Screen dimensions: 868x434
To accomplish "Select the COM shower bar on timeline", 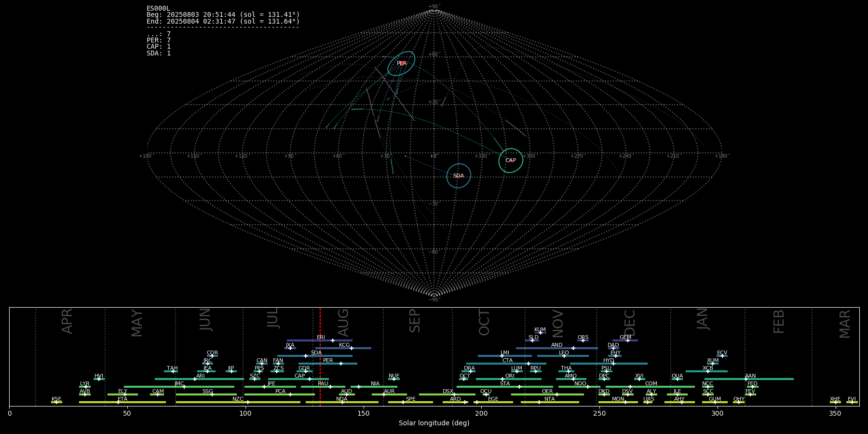I will (650, 387).
